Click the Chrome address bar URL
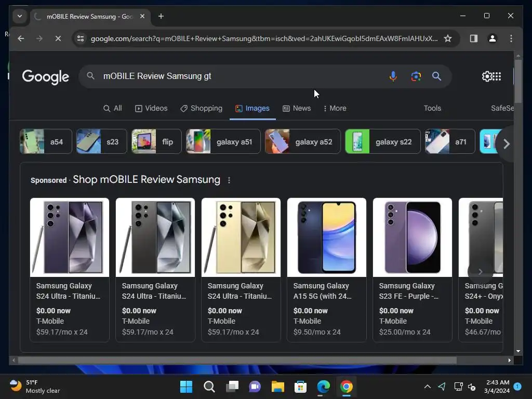 (x=264, y=38)
